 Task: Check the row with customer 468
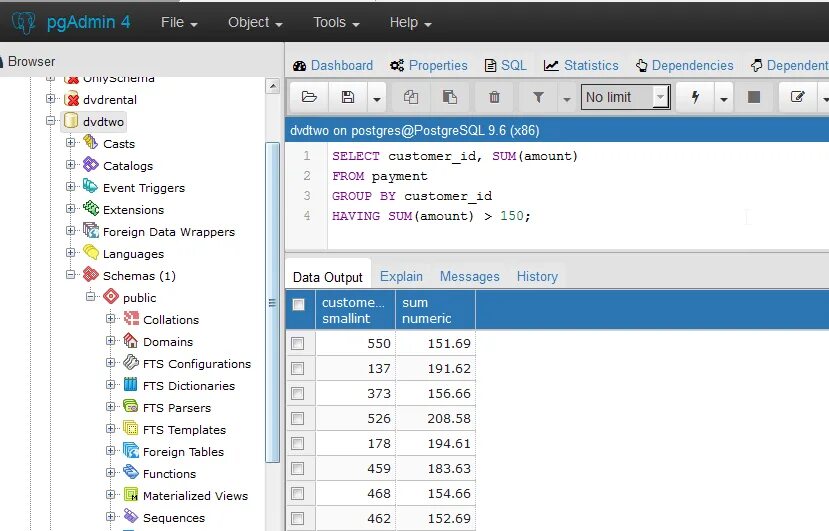[x=298, y=493]
